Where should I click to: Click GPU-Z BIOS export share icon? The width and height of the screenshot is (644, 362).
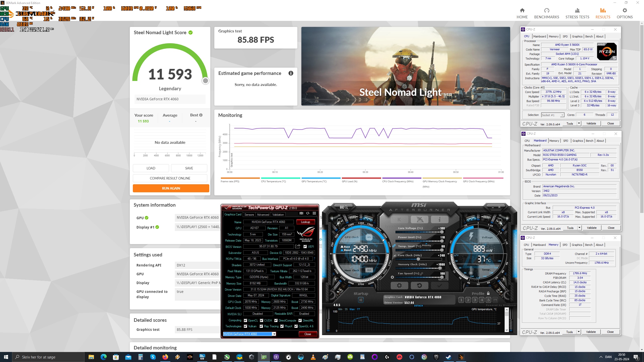(298, 246)
